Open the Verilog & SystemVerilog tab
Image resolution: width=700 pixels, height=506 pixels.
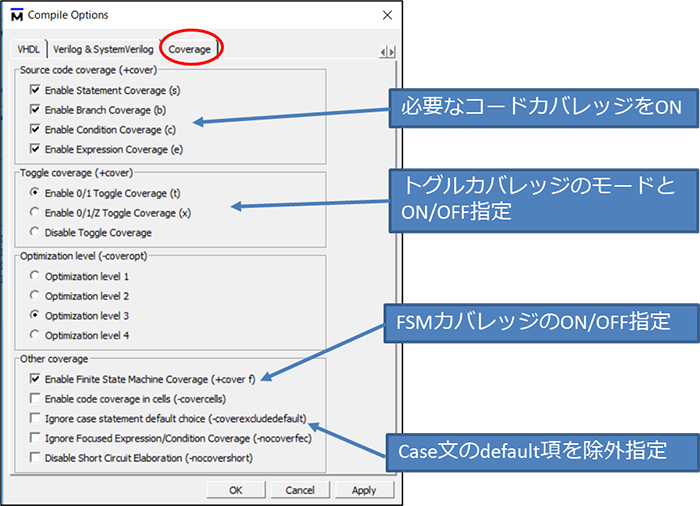click(105, 49)
